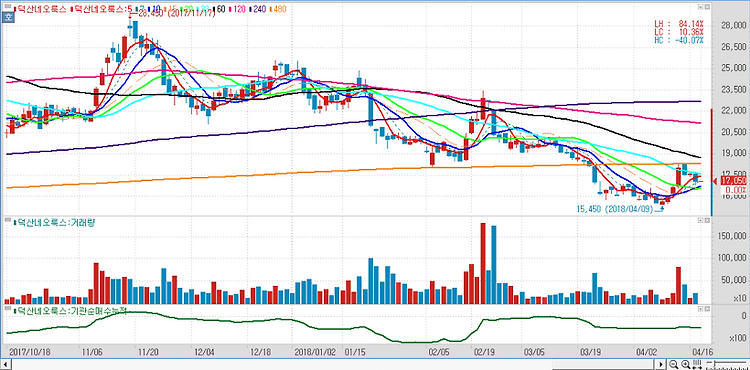Click the HC : -40.07% text

679,40
